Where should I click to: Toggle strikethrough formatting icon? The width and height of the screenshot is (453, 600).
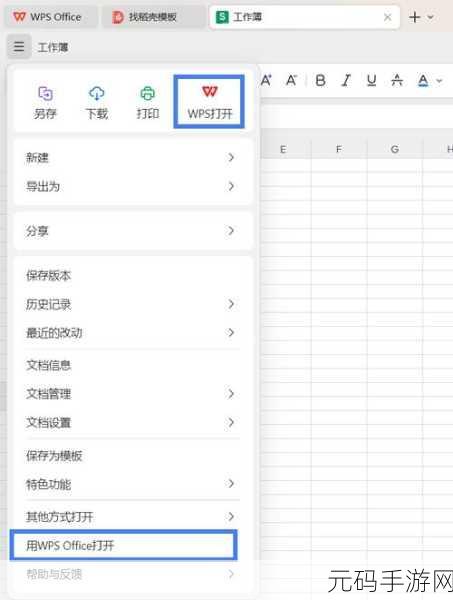pos(397,80)
